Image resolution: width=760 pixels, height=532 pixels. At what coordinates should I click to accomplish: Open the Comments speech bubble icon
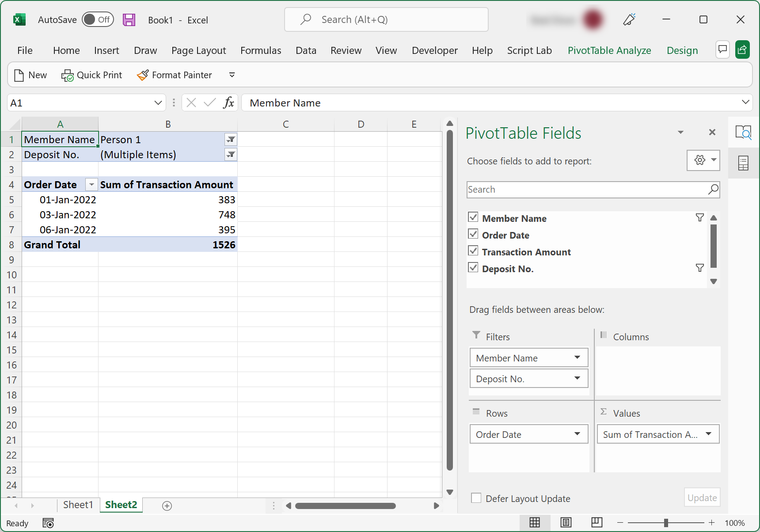(x=722, y=49)
